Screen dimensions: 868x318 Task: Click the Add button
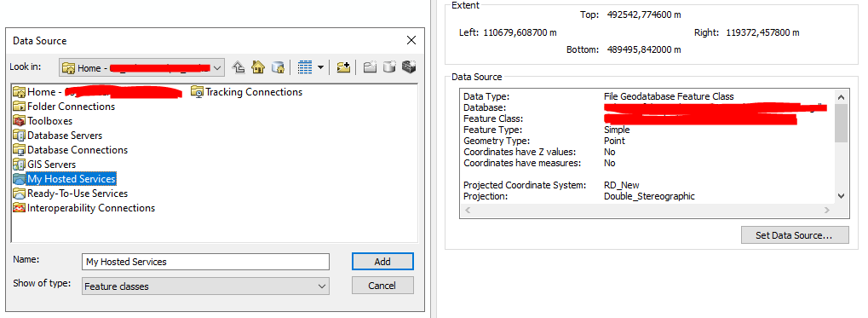click(382, 262)
